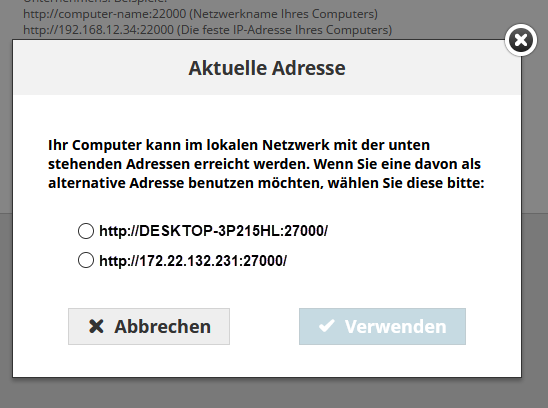
Task: Click the bold instruction paragraph in the dialog
Action: [x=266, y=164]
